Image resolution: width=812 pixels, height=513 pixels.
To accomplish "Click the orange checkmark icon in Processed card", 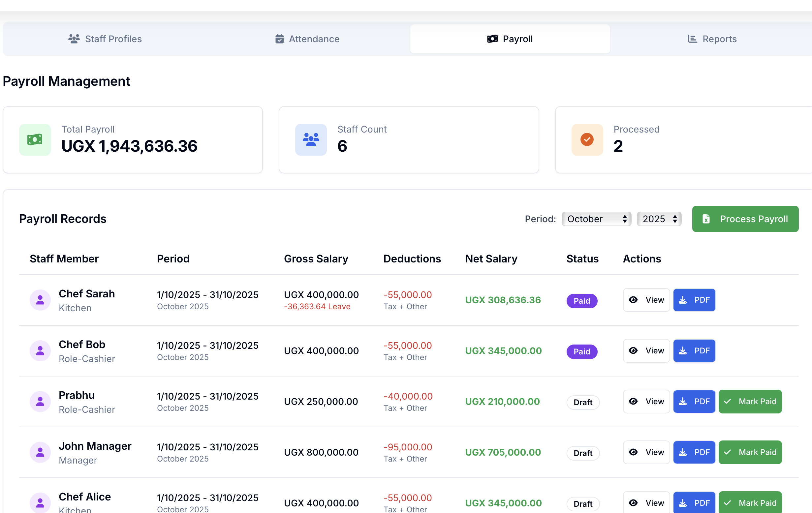I will click(587, 139).
